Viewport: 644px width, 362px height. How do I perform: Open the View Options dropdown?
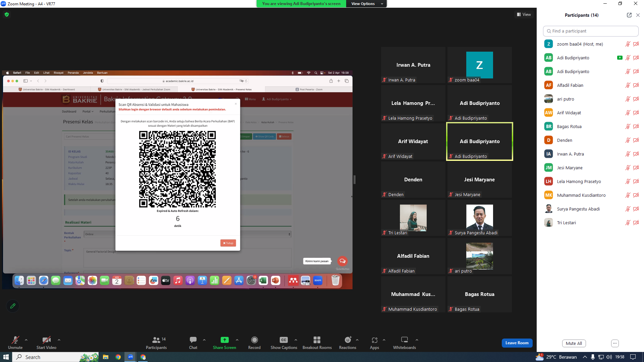pyautogui.click(x=367, y=4)
